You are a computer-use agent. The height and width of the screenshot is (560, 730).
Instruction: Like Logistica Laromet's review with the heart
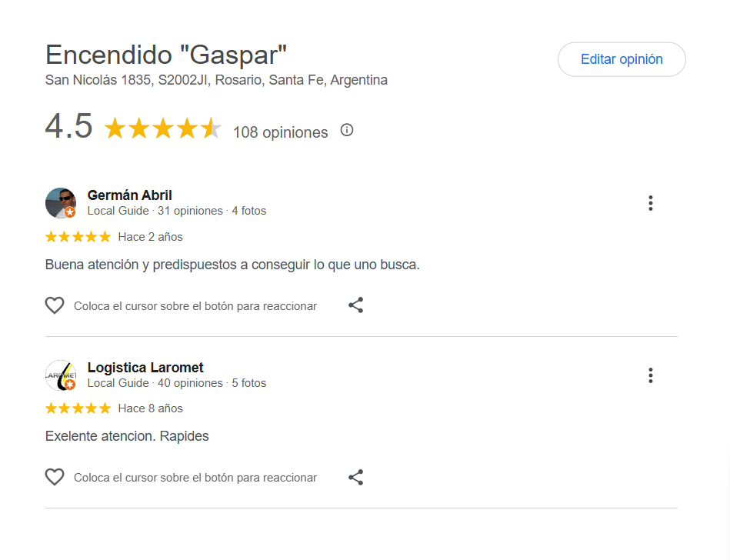(x=55, y=478)
